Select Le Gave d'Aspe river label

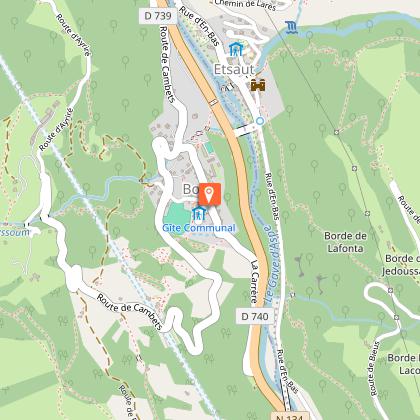click(x=272, y=264)
